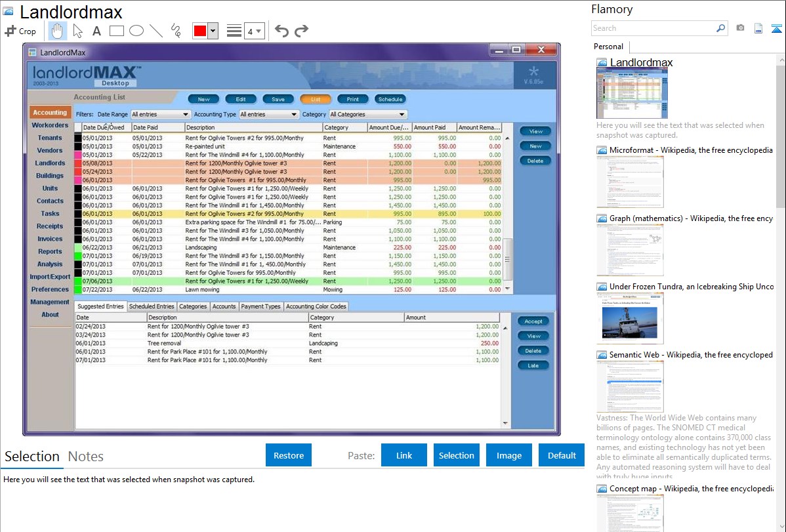This screenshot has width=786, height=532.
Task: Switch to the Payment Types tab
Action: (260, 306)
